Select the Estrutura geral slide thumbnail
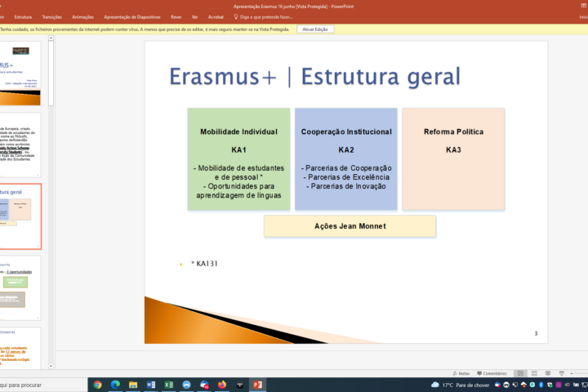 pyautogui.click(x=20, y=216)
